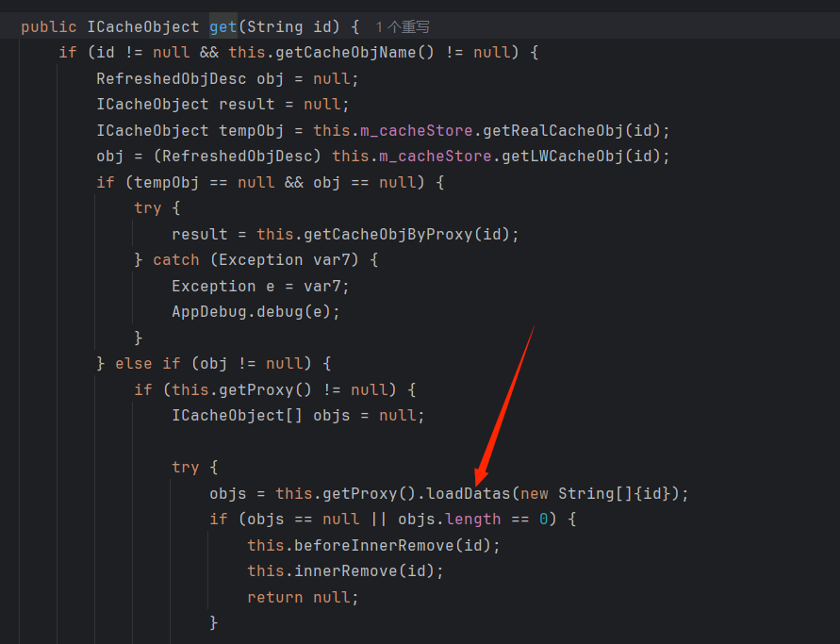Click 'RefreshedObjDesc obj = null;' declaration line
This screenshot has width=840, height=644.
pyautogui.click(x=227, y=79)
